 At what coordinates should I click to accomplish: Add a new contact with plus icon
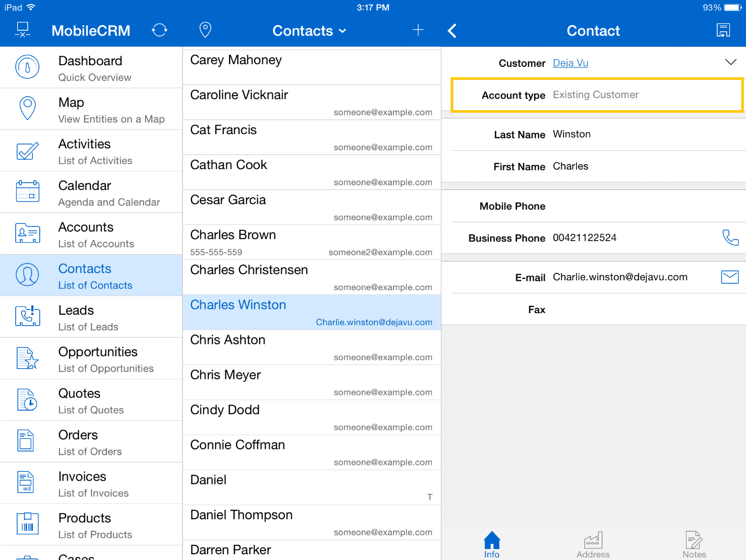(418, 30)
